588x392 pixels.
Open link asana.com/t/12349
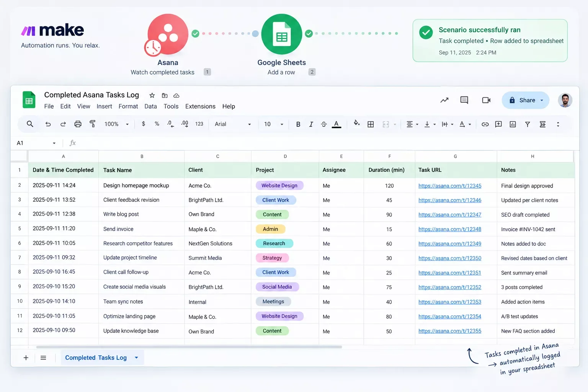tap(450, 244)
